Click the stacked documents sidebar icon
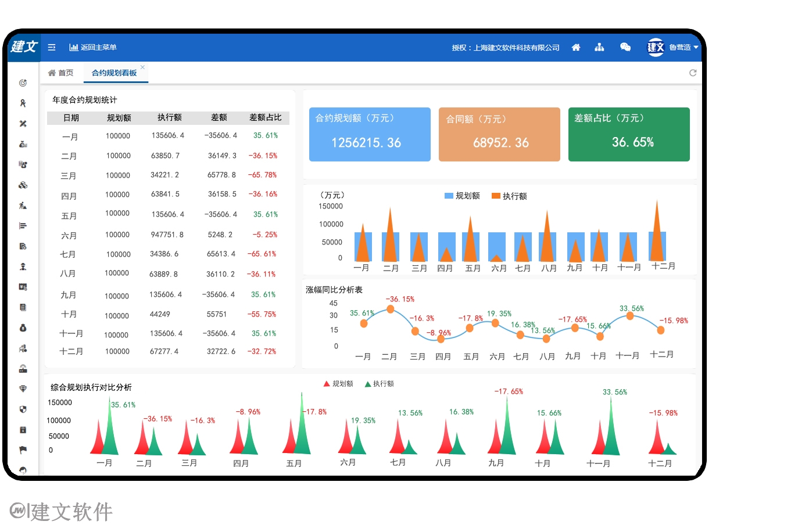Image resolution: width=798 pixels, height=532 pixels. (x=23, y=307)
